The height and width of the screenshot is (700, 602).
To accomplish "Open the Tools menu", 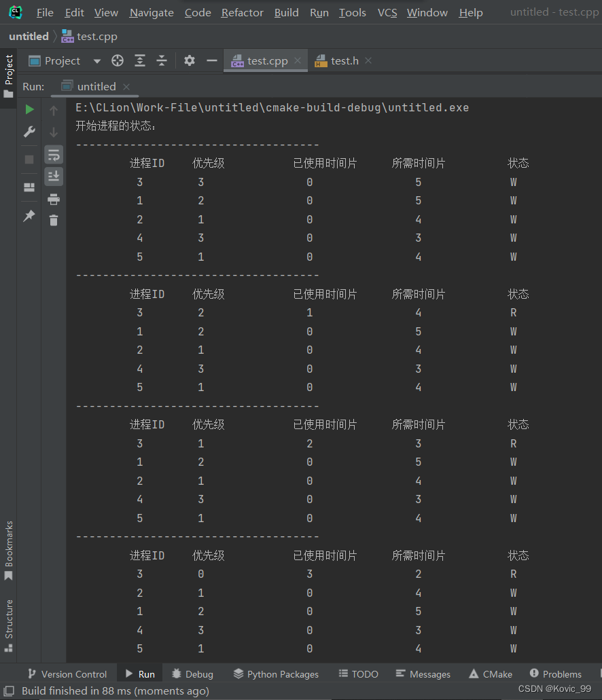I will pos(352,12).
